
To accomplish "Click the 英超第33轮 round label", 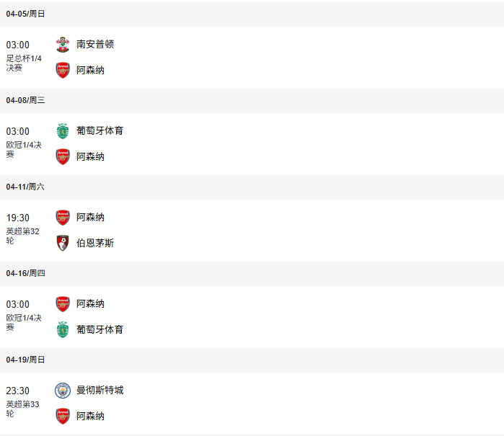I will coord(22,409).
